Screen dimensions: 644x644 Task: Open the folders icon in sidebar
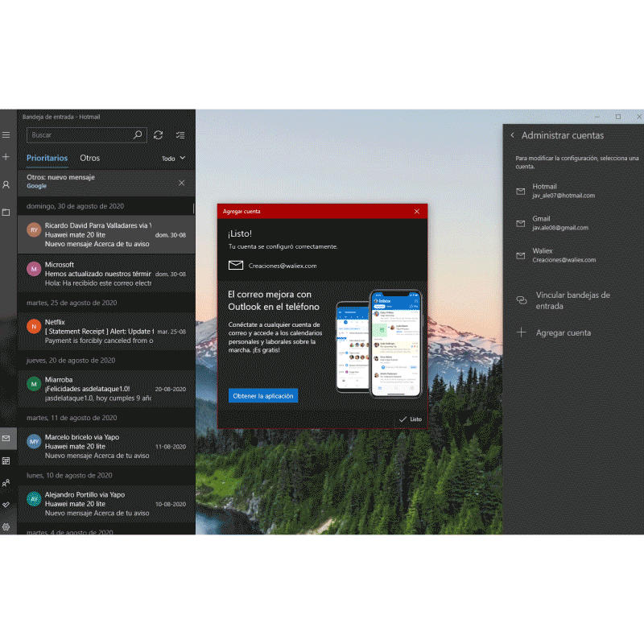(6, 213)
